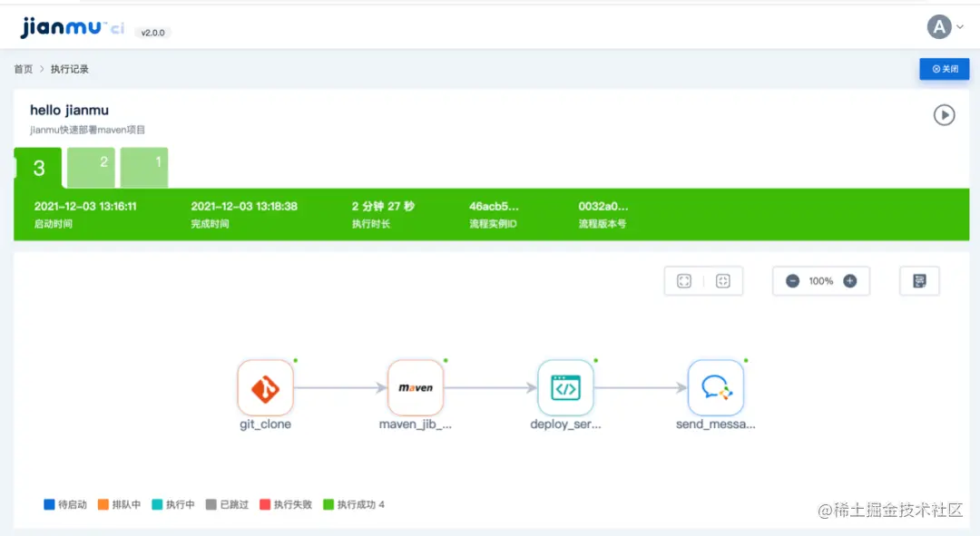980x536 pixels.
Task: Select the git_clone node icon
Action: point(266,388)
